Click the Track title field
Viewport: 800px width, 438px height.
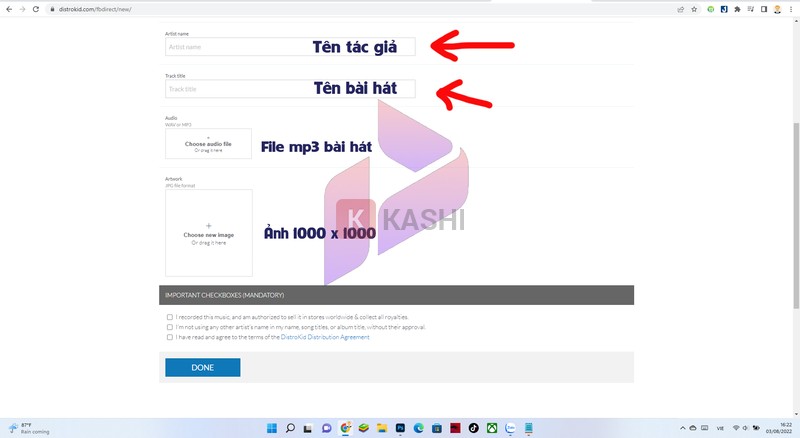[290, 89]
